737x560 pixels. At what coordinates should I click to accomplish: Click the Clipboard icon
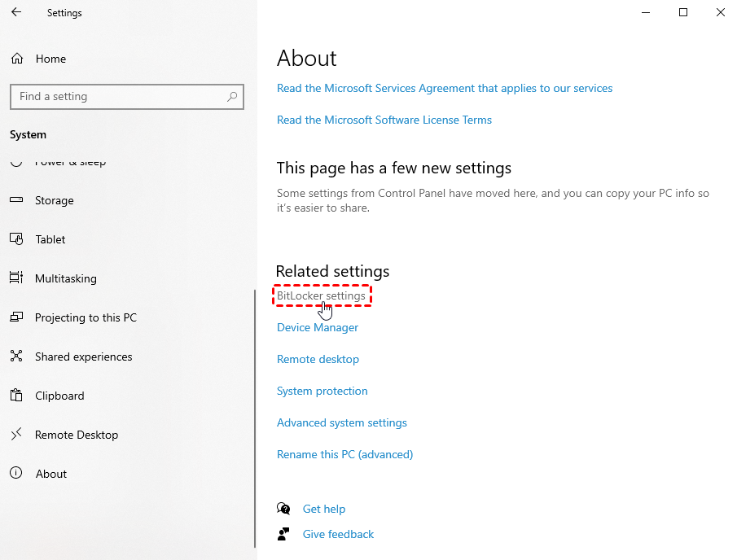tap(16, 396)
